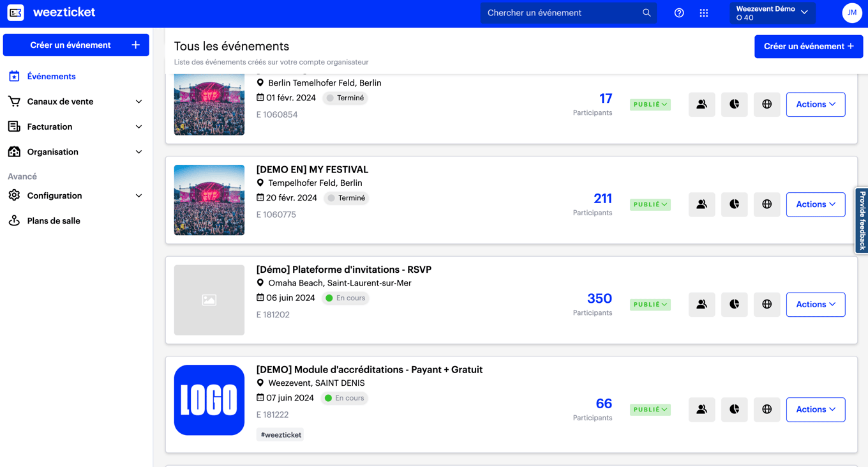The height and width of the screenshot is (467, 868).
Task: Open Actions dropdown for MY FESTIVAL event
Action: coord(815,204)
